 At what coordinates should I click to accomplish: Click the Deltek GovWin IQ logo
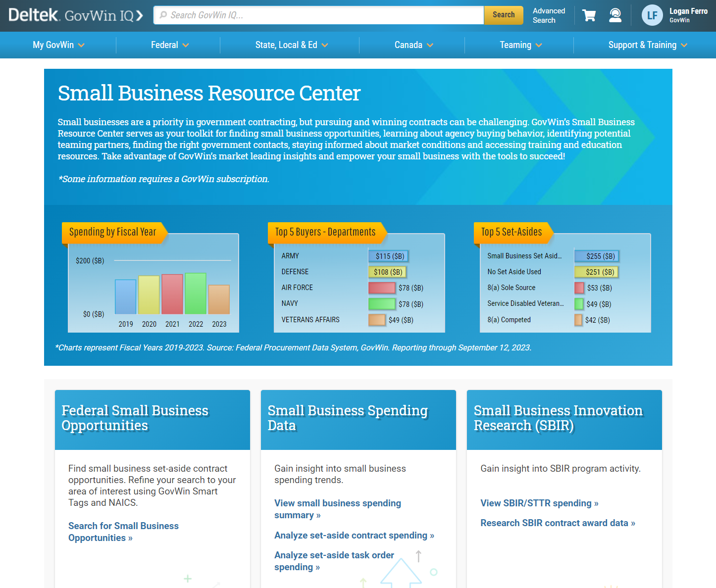click(x=76, y=15)
